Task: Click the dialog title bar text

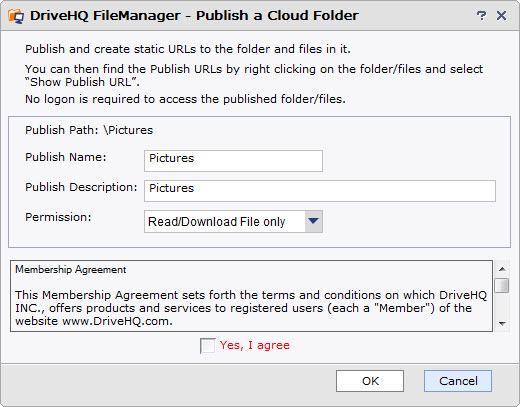Action: pyautogui.click(x=194, y=16)
